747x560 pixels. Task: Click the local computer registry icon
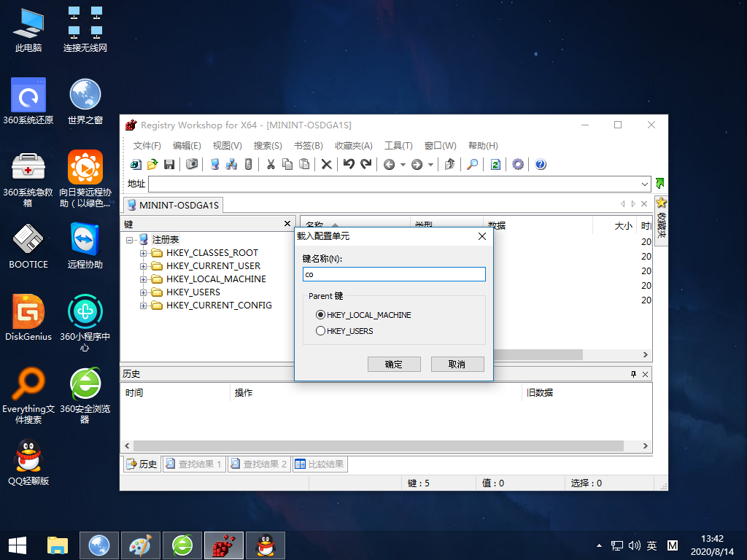tap(215, 164)
